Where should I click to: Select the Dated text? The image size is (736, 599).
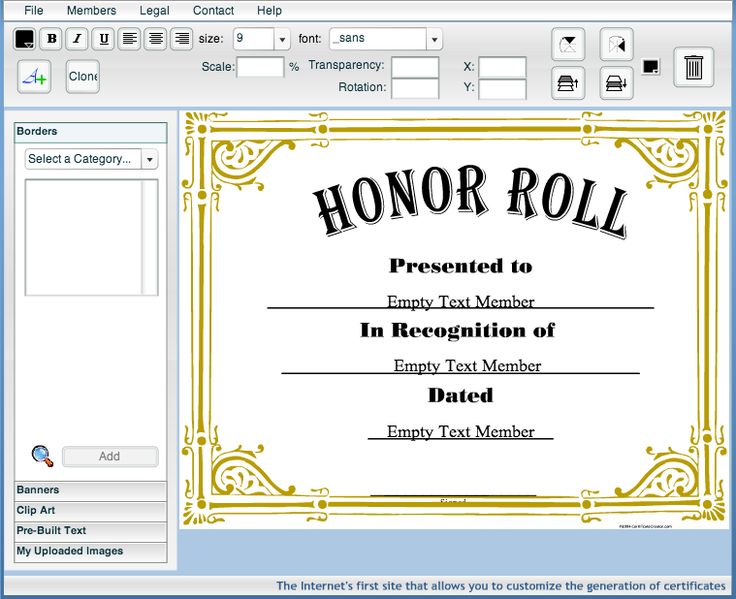point(461,395)
